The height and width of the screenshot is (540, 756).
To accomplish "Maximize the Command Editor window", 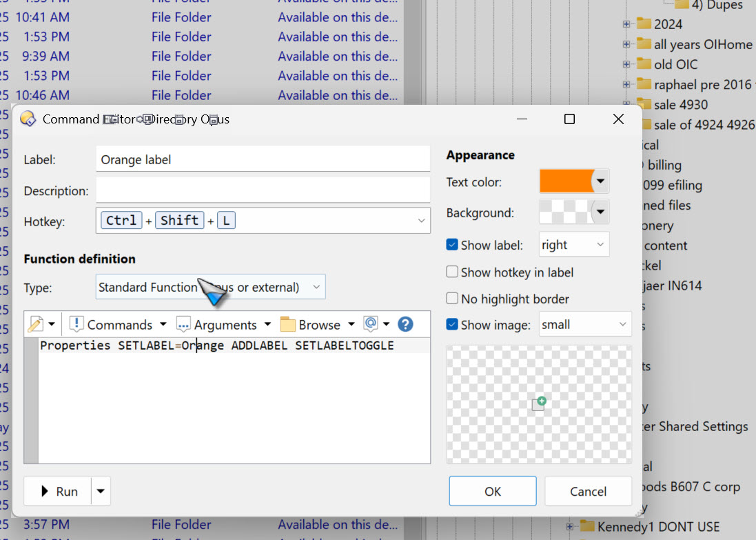I will (x=569, y=119).
